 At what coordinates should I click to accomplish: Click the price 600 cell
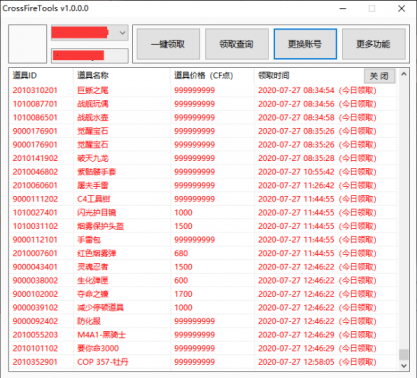pos(181,281)
